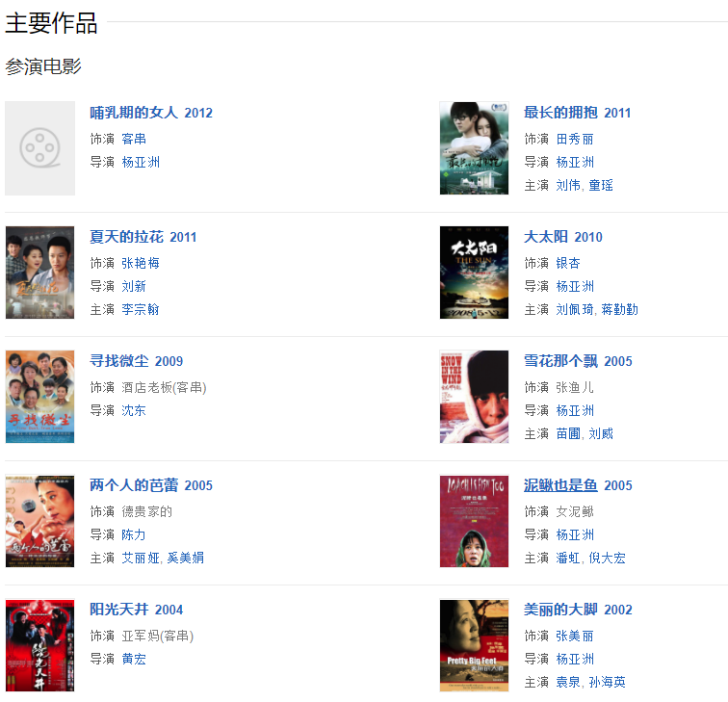Open the Snow in the Wind poster thumbnail

[474, 397]
